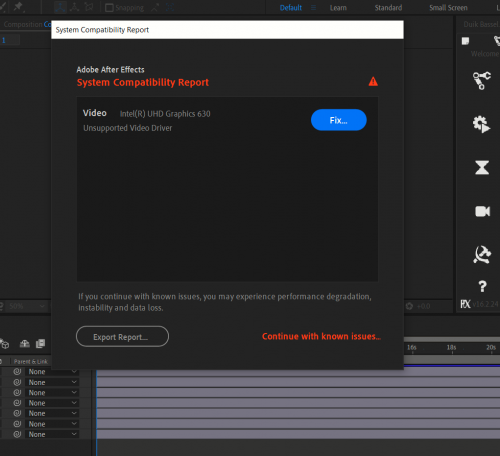Image resolution: width=500 pixels, height=456 pixels.
Task: Select View Axis mode icon
Action: 89,7
